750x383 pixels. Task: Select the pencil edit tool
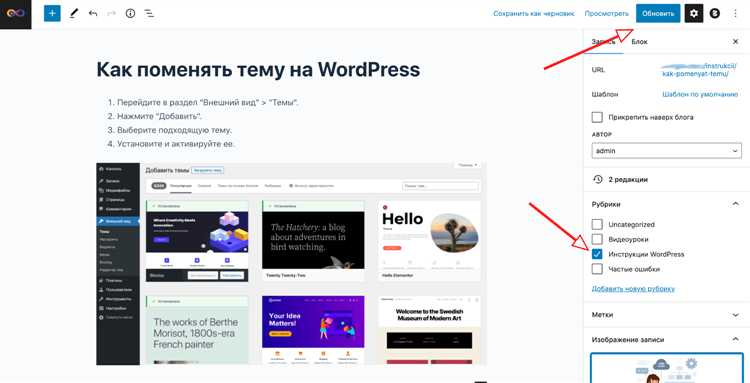pos(74,13)
